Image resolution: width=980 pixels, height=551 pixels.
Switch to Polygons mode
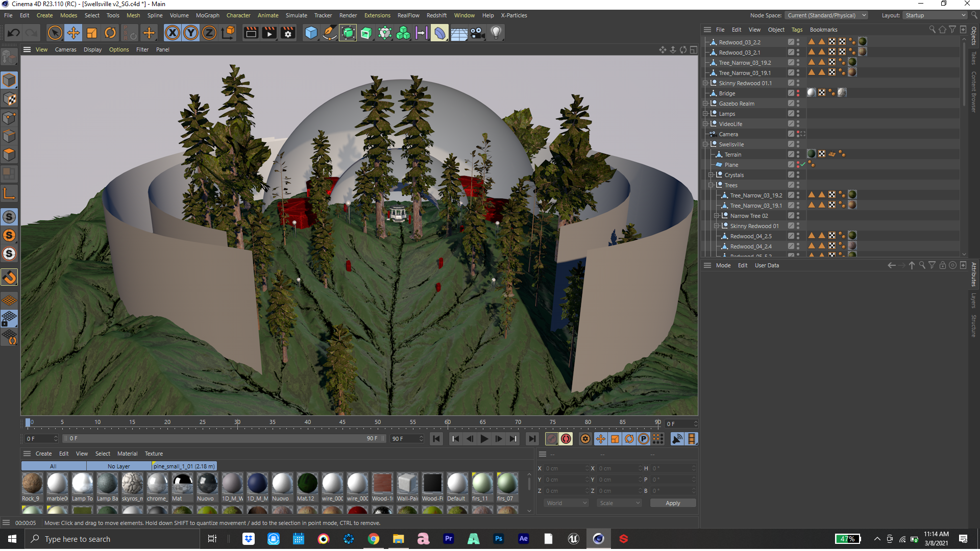coord(9,155)
